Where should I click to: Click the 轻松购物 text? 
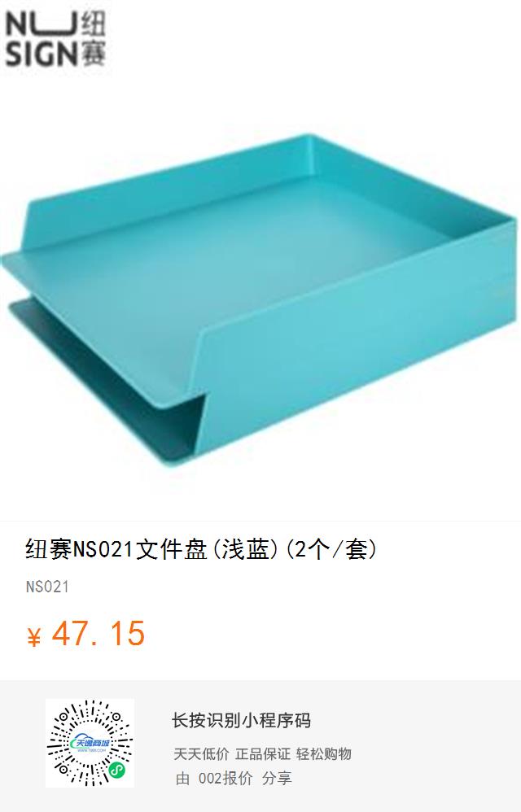coord(324,754)
